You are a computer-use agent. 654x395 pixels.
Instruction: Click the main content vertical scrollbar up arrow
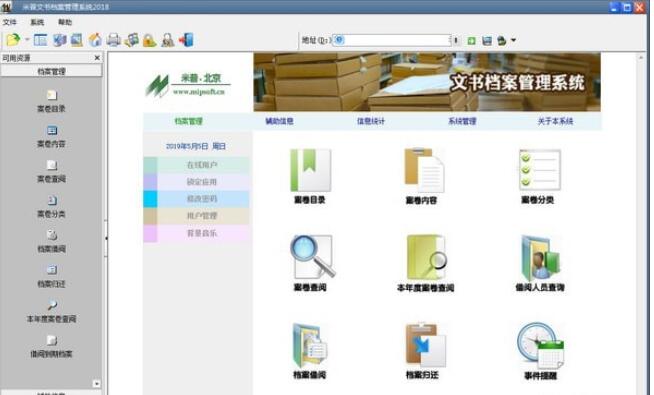(641, 57)
